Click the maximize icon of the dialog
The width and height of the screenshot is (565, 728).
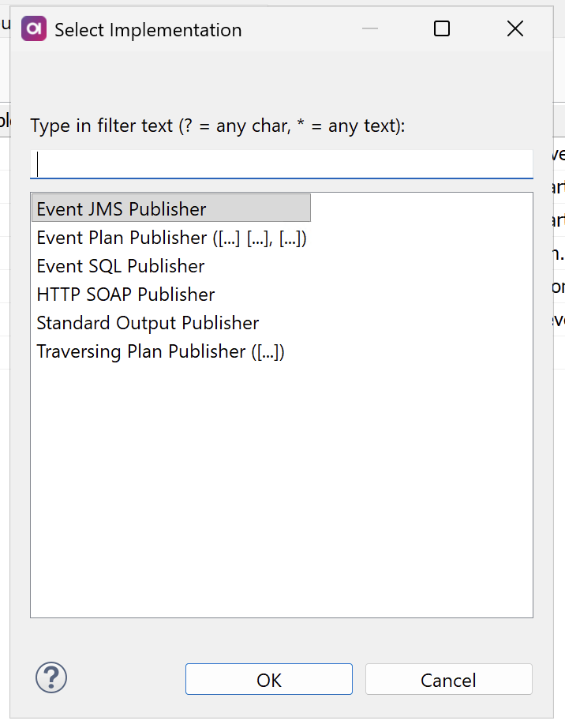[441, 28]
